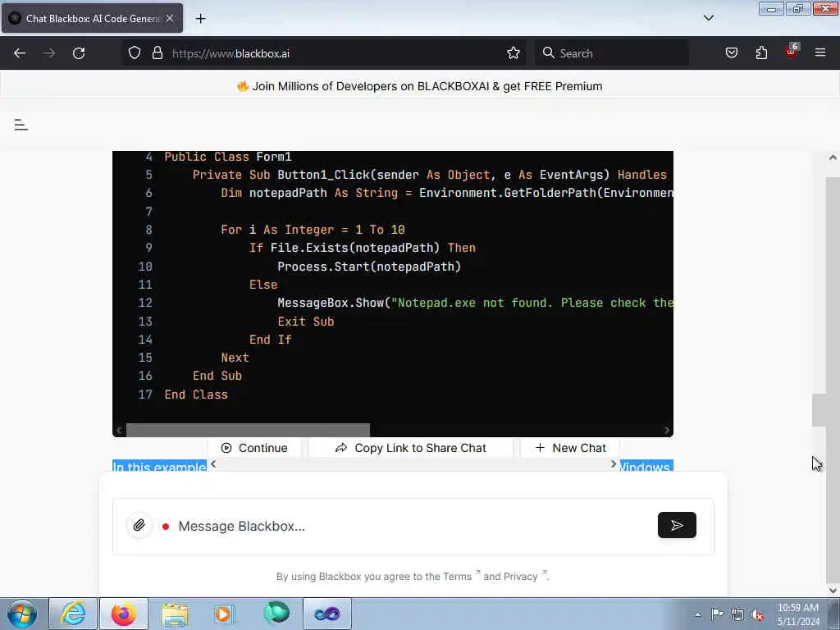Click the page scrollbar up arrow
This screenshot has height=630, width=840.
[x=833, y=157]
